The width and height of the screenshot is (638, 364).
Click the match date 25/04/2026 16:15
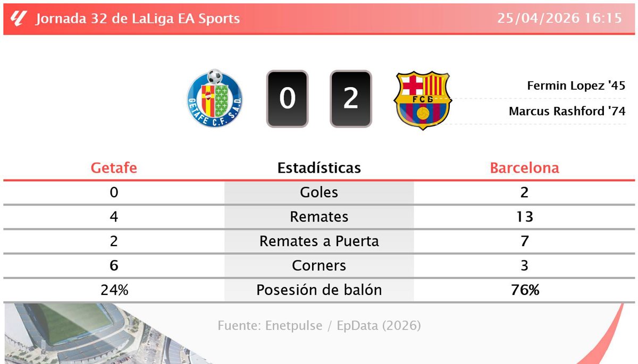559,19
